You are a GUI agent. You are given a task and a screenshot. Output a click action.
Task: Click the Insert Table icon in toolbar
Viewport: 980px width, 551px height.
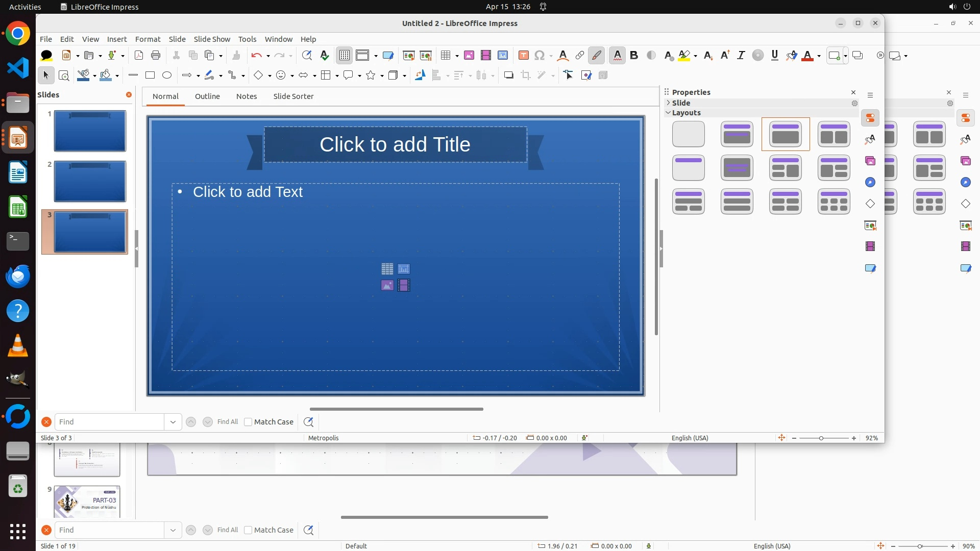click(446, 56)
